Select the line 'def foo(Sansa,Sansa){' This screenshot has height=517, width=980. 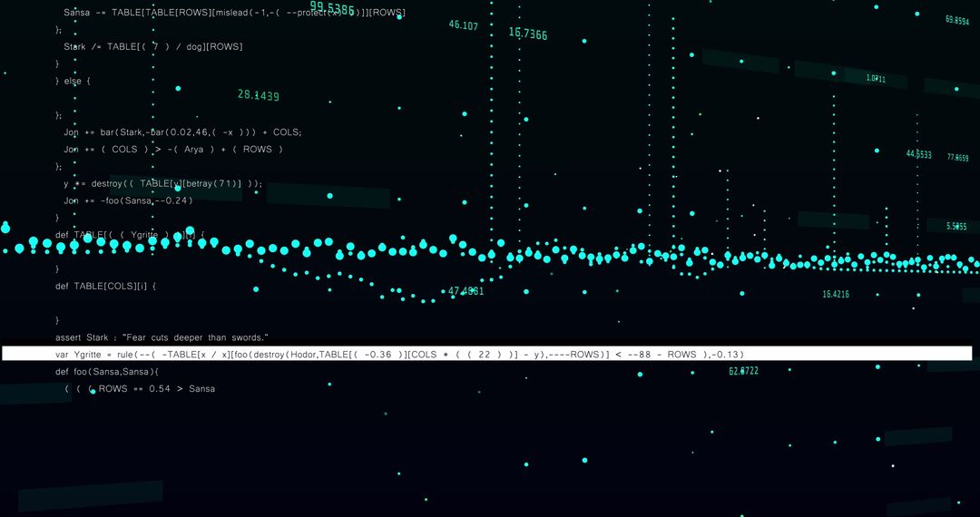[x=107, y=372]
